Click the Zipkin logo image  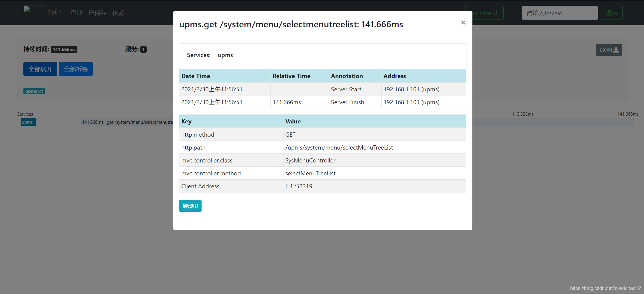tap(34, 12)
